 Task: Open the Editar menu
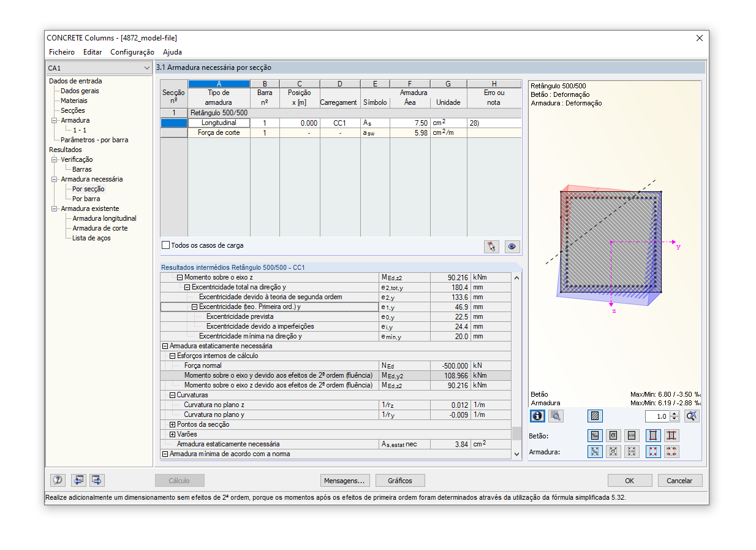coord(93,52)
